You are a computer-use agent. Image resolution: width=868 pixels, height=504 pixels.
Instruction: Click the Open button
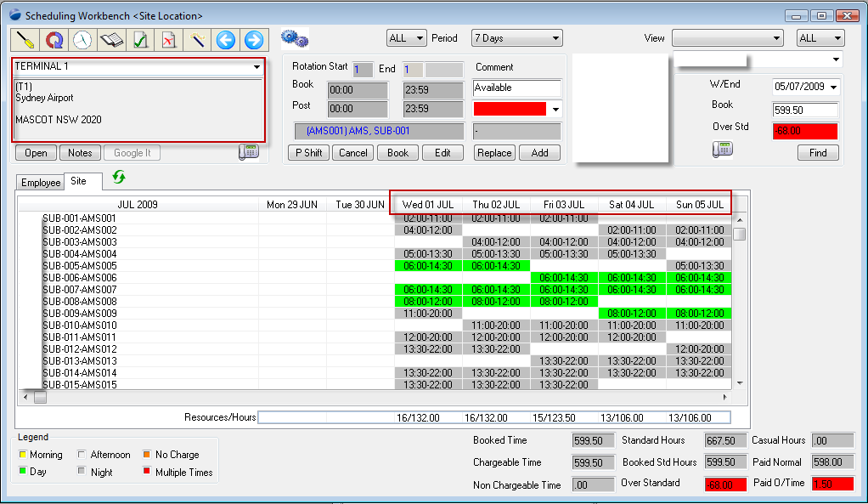click(36, 153)
